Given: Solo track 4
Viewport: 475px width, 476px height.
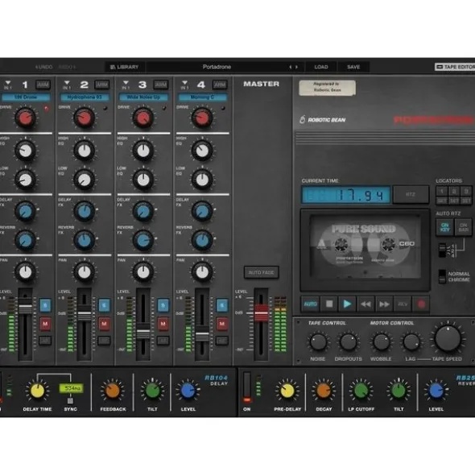Looking at the screenshot, I should [x=222, y=305].
